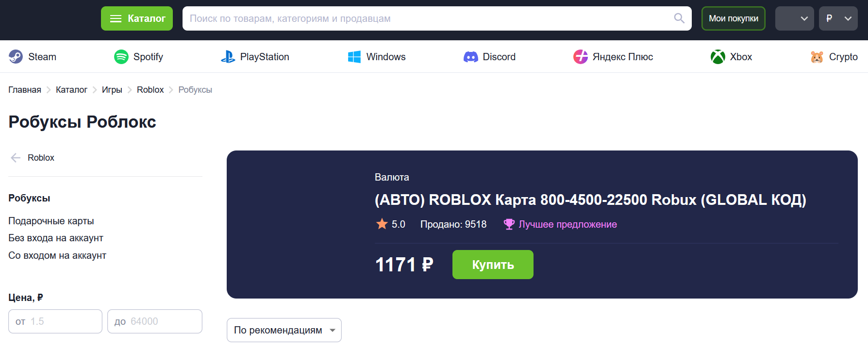This screenshot has height=350, width=868.
Task: Open the Windows category
Action: pyautogui.click(x=376, y=57)
